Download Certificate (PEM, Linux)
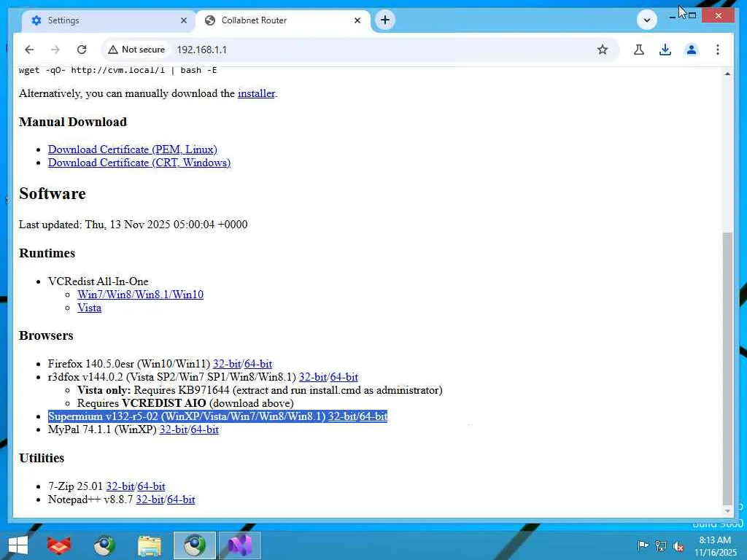747x560 pixels. coord(133,149)
